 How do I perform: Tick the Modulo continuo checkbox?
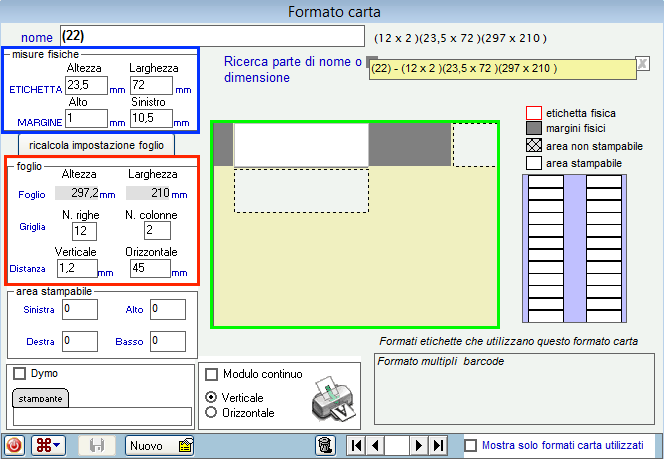click(211, 375)
